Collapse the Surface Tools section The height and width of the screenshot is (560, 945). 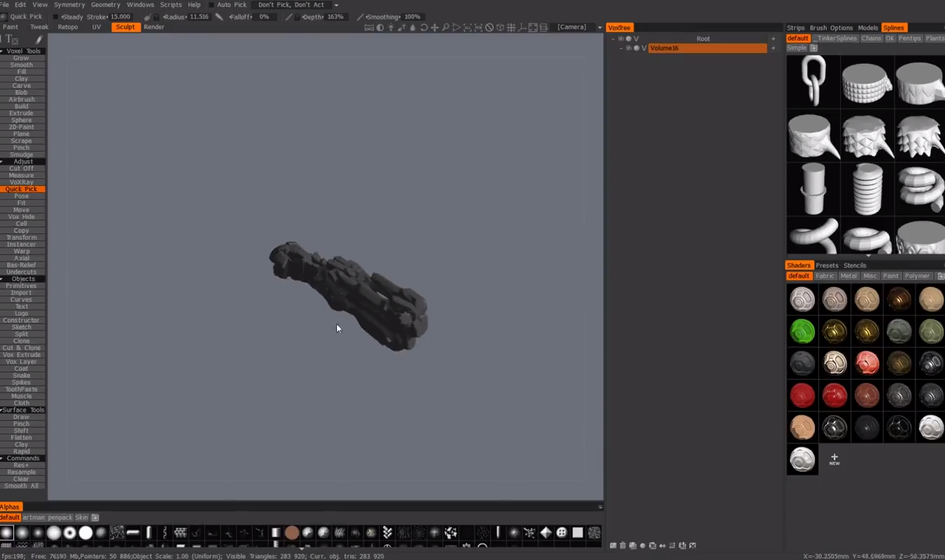click(21, 410)
